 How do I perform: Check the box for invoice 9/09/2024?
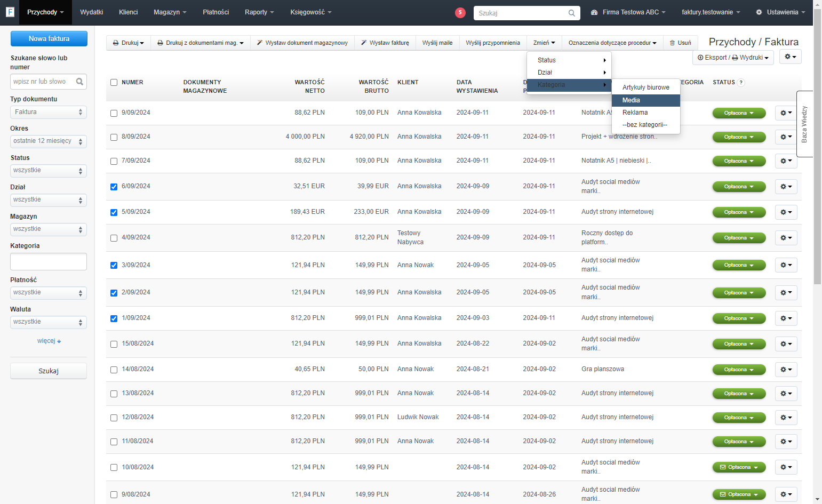(114, 113)
